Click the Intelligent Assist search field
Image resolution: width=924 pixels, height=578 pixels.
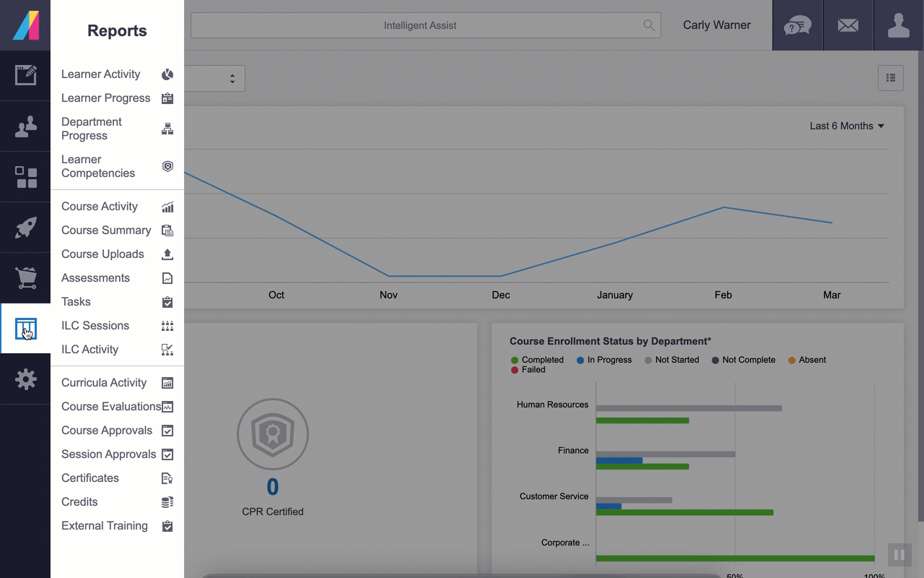(x=420, y=25)
